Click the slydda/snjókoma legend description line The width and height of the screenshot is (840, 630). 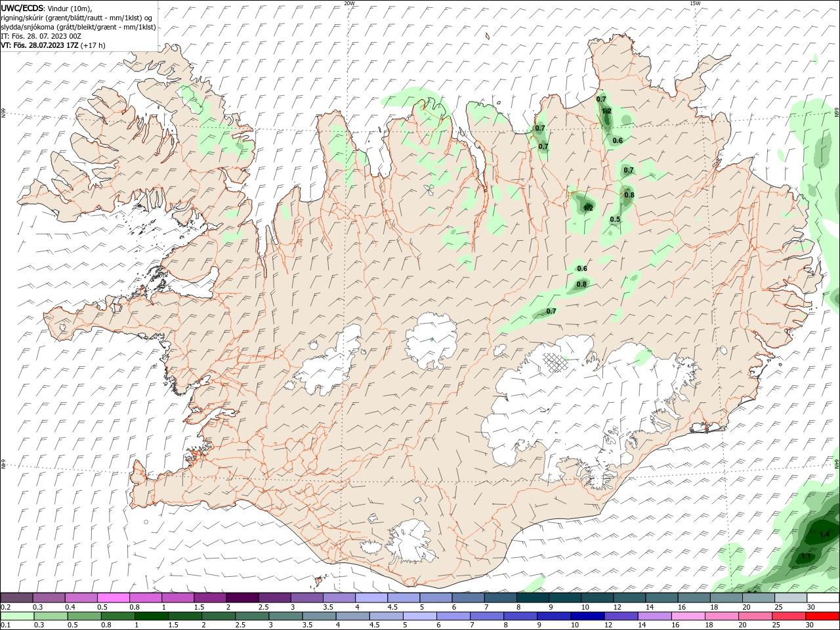78,27
